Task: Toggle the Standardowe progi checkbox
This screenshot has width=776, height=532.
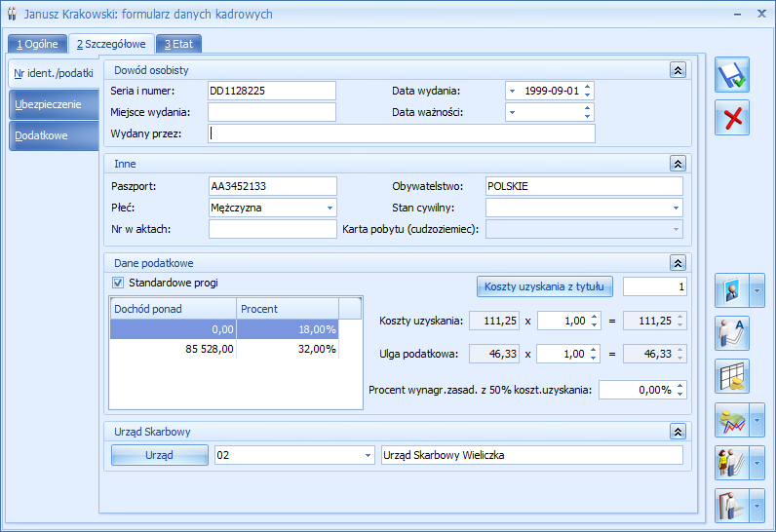Action: click(118, 283)
